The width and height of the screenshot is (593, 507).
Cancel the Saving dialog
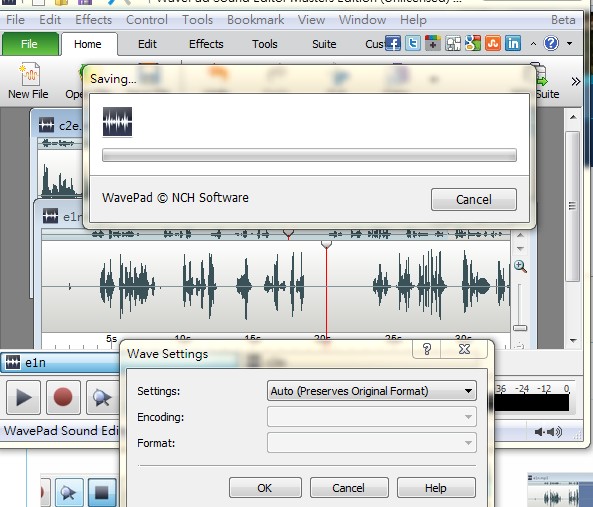[x=473, y=199]
